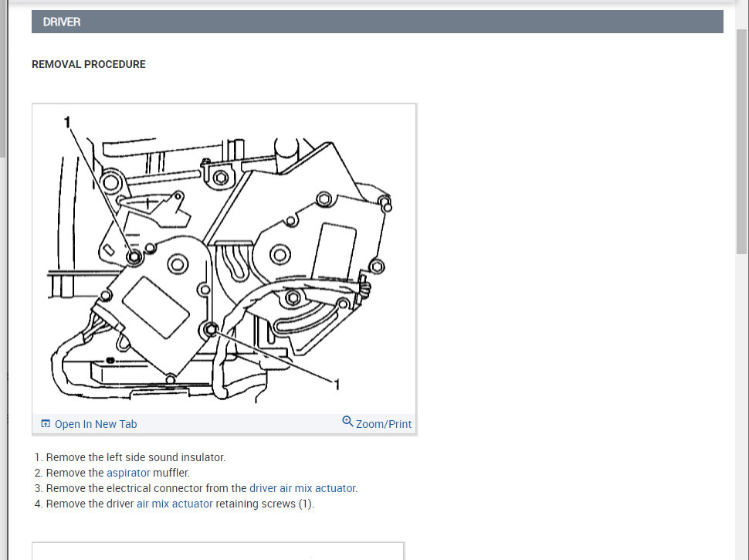Viewport: 749px width, 560px height.
Task: Click the right-hand vertical scrollbar thumb
Action: (741, 141)
